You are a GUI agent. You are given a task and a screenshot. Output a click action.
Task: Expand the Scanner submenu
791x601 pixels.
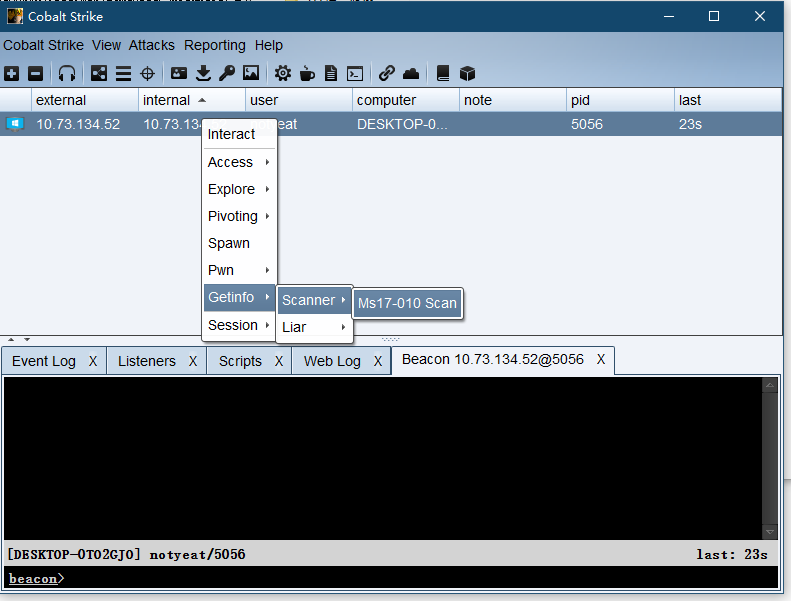pos(314,300)
